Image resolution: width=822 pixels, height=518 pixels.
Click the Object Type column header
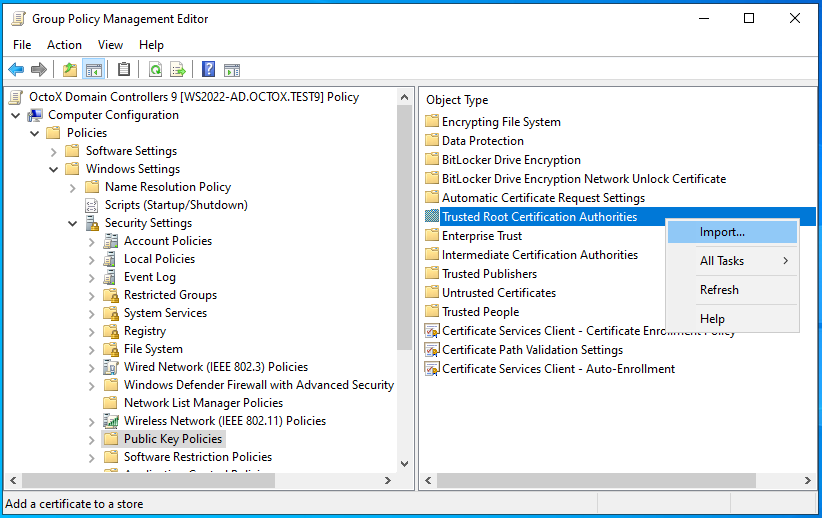pyautogui.click(x=457, y=100)
